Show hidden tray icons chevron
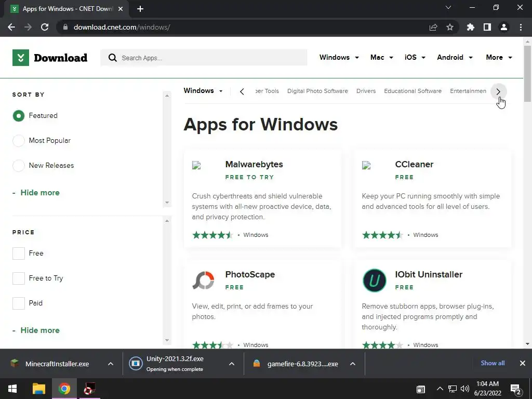 point(440,389)
